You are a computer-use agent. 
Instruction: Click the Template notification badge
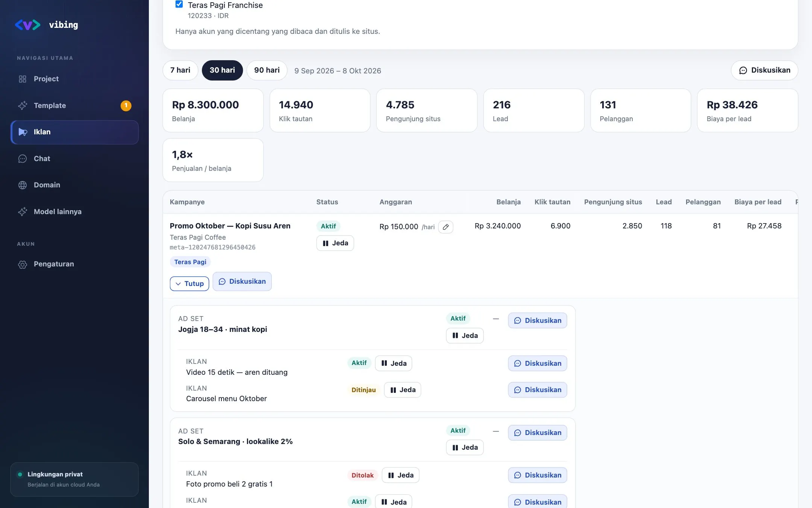(x=126, y=106)
